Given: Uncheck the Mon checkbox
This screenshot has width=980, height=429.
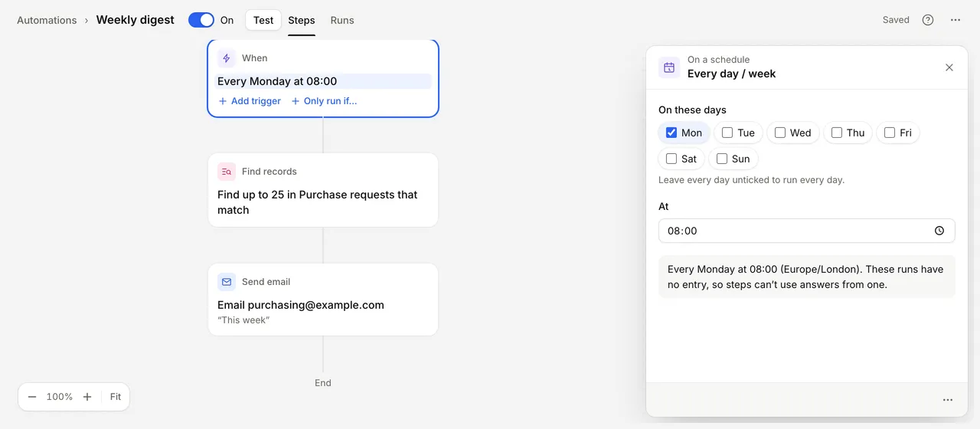Looking at the screenshot, I should [x=671, y=133].
